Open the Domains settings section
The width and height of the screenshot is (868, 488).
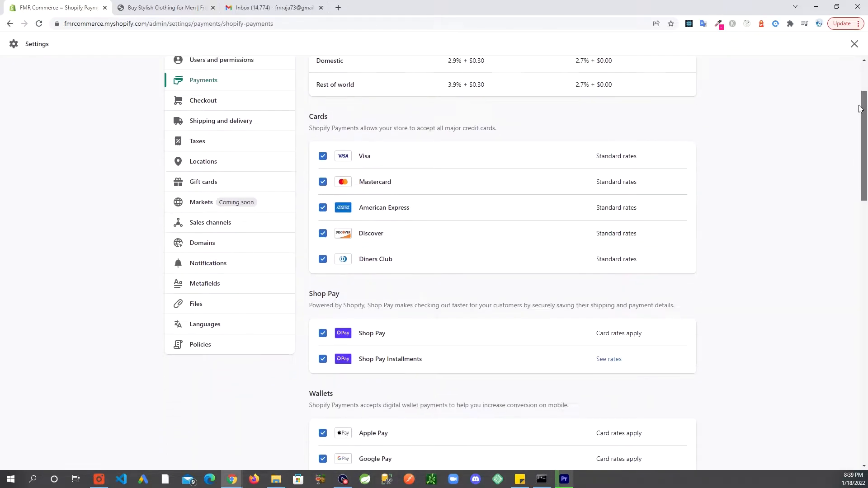[202, 243]
